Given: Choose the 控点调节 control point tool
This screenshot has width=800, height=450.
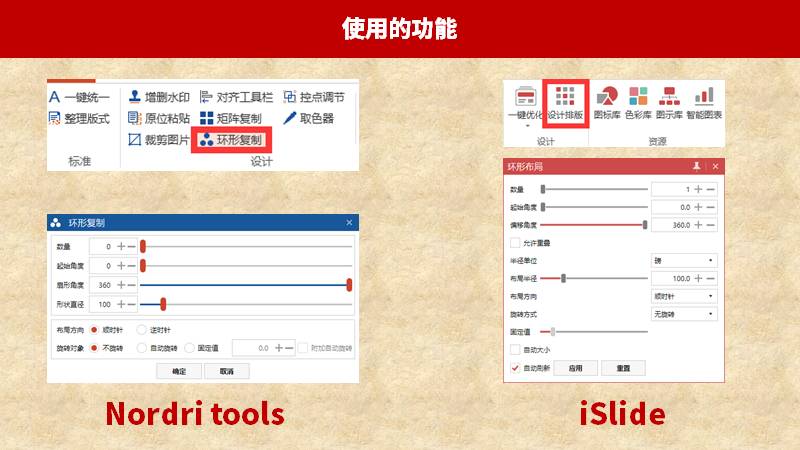Looking at the screenshot, I should 314,97.
